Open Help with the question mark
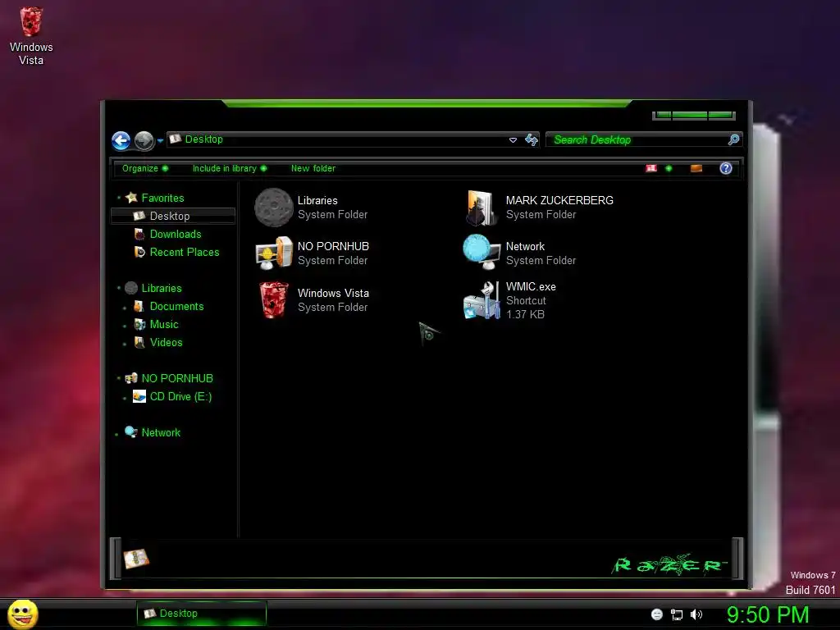This screenshot has height=630, width=840. 725,168
